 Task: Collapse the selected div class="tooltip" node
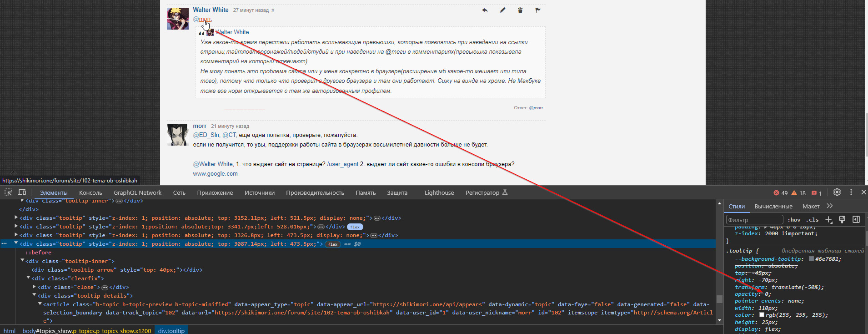point(16,243)
